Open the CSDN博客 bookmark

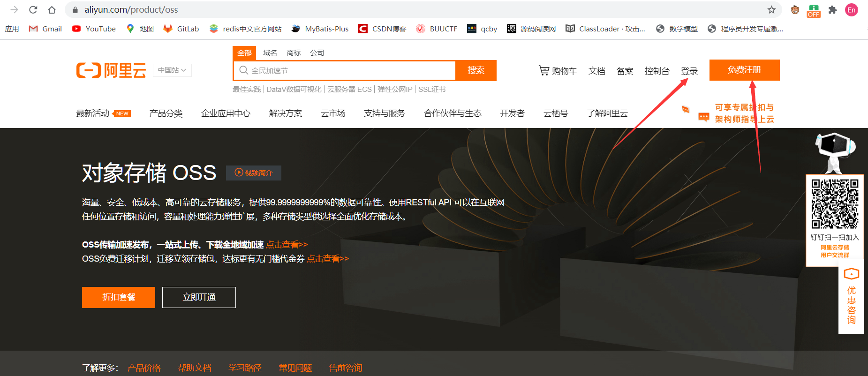tap(382, 29)
